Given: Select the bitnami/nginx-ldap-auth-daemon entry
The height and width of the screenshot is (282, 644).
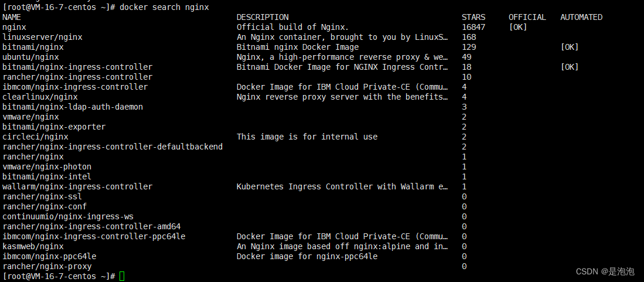Looking at the screenshot, I should [x=73, y=107].
